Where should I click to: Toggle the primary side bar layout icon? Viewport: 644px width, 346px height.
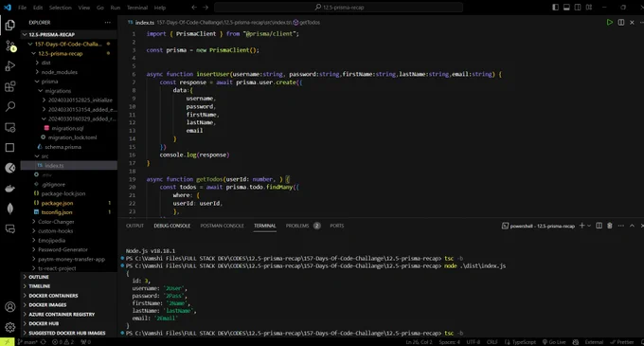tap(555, 8)
